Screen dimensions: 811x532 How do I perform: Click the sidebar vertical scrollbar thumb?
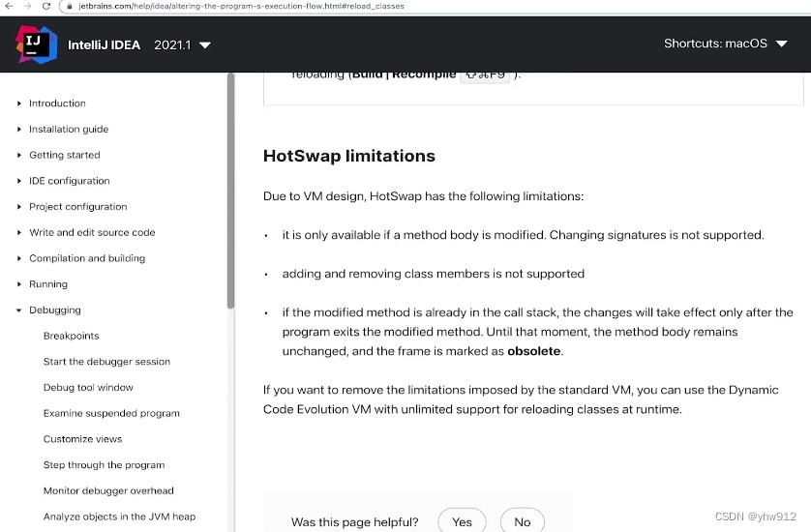(x=230, y=192)
